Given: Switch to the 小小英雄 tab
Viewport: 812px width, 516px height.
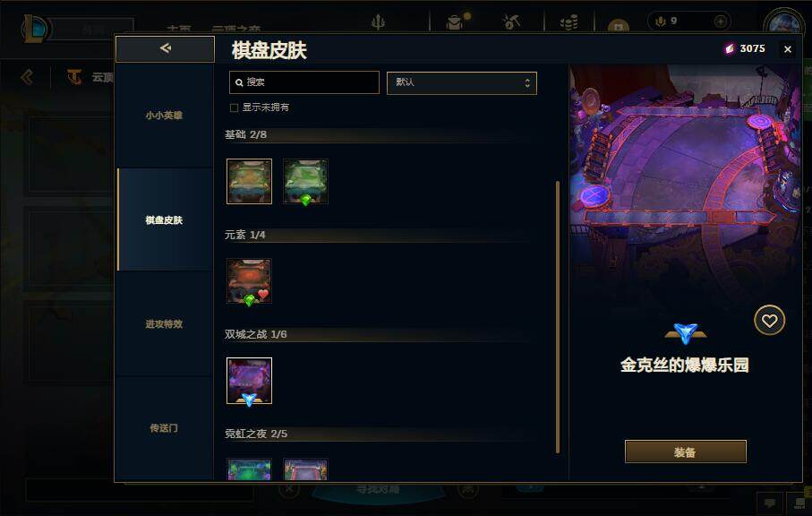Looking at the screenshot, I should click(164, 115).
